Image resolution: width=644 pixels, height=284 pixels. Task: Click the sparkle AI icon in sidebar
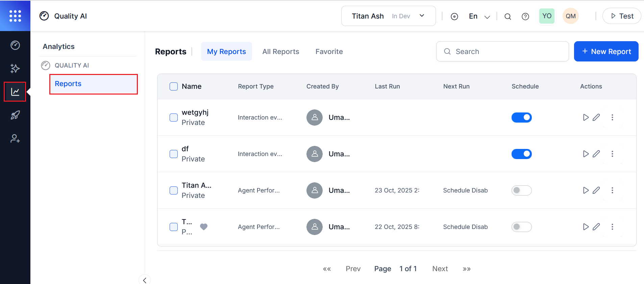coord(15,69)
